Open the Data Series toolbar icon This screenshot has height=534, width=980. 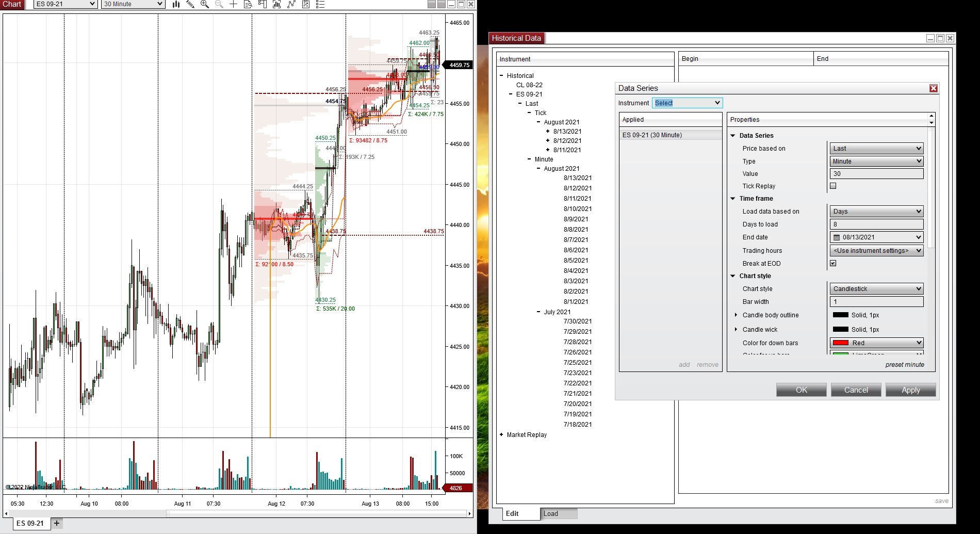(277, 4)
